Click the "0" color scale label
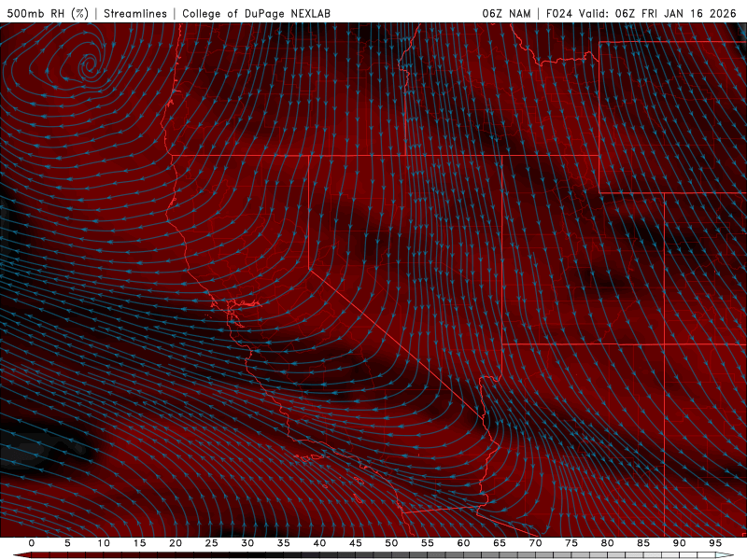 [32, 543]
